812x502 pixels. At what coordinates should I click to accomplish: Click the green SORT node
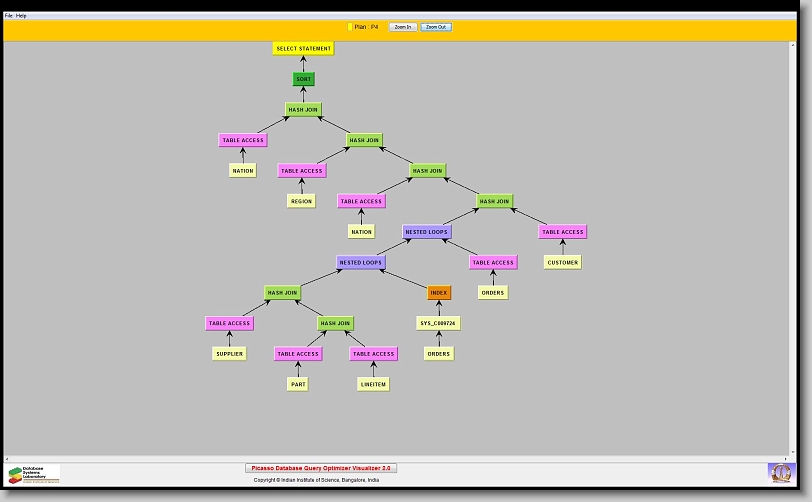(304, 79)
